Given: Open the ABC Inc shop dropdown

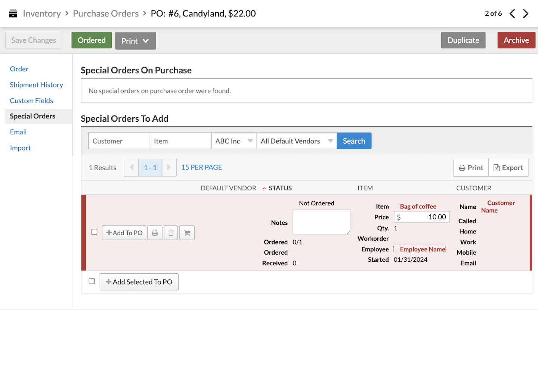Looking at the screenshot, I should [x=234, y=141].
